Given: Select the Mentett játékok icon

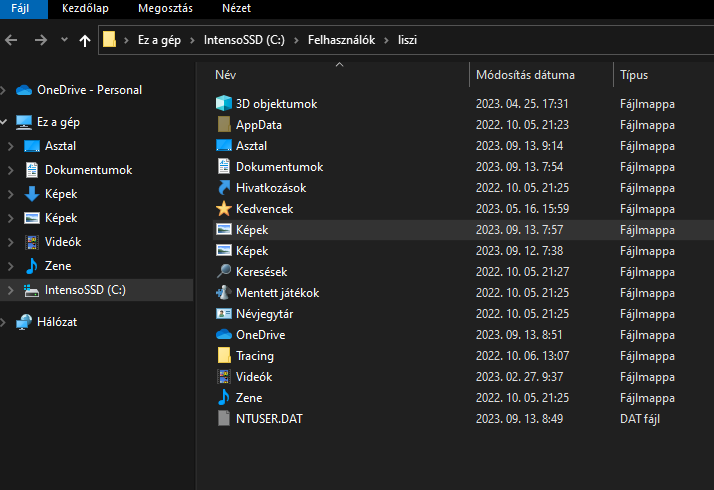Looking at the screenshot, I should 224,292.
